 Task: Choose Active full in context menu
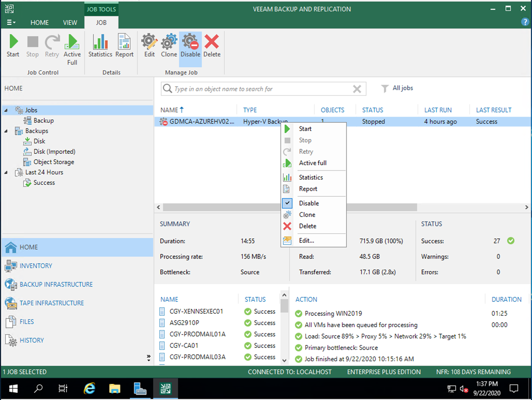[314, 163]
